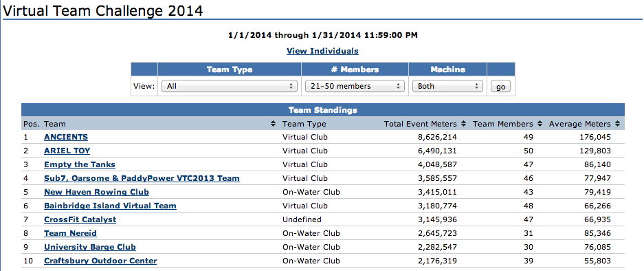
Task: Sort by Total Event Meters arrows
Action: pos(464,124)
